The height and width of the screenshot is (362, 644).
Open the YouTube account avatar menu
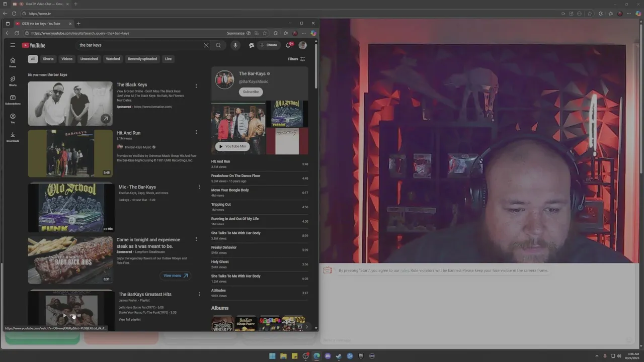click(302, 45)
